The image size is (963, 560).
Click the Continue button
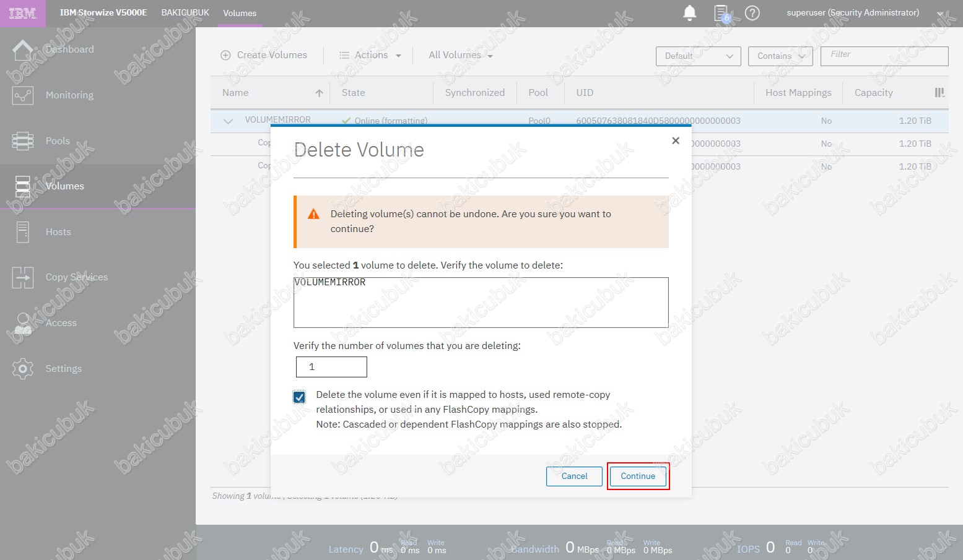point(638,476)
